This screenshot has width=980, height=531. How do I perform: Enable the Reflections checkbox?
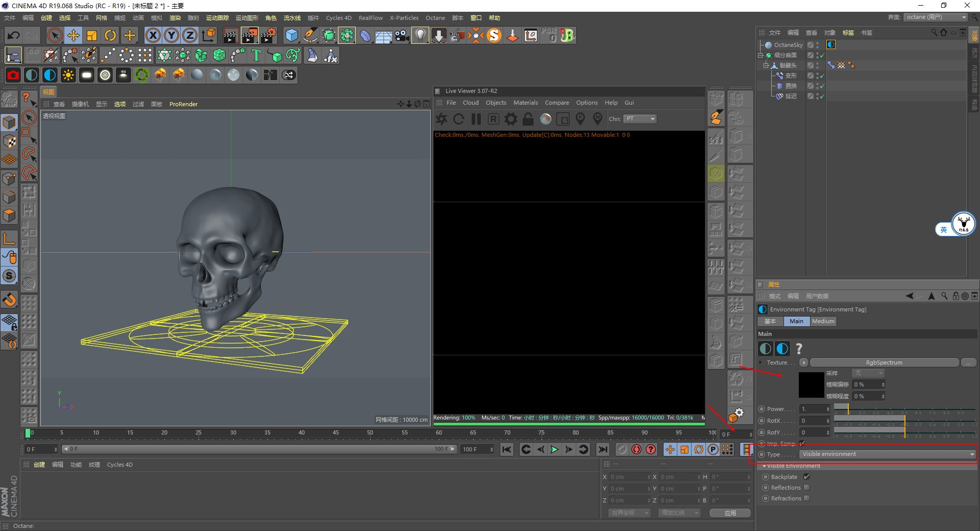pyautogui.click(x=806, y=488)
